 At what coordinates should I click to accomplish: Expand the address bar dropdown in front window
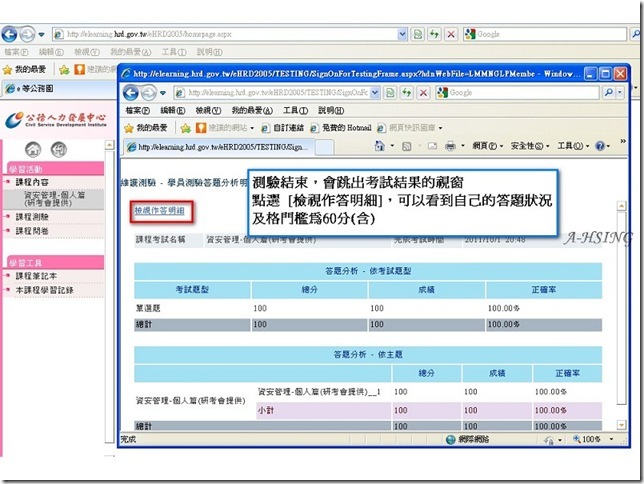375,93
